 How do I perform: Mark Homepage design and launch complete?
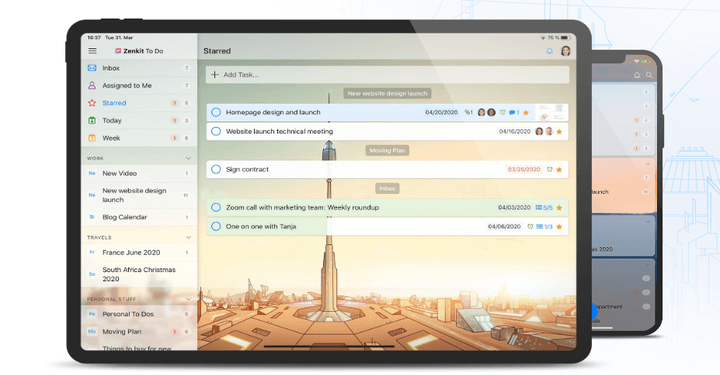coord(216,112)
